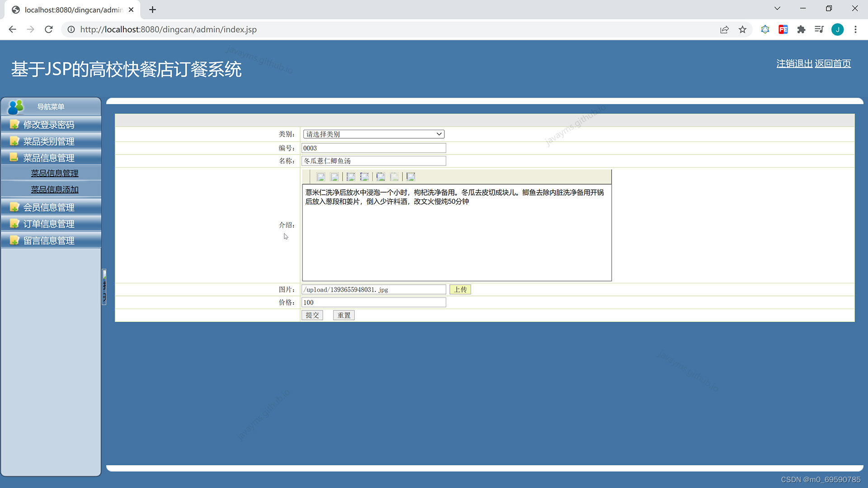The image size is (868, 488).
Task: Bookmark this page with the star icon
Action: 742,29
